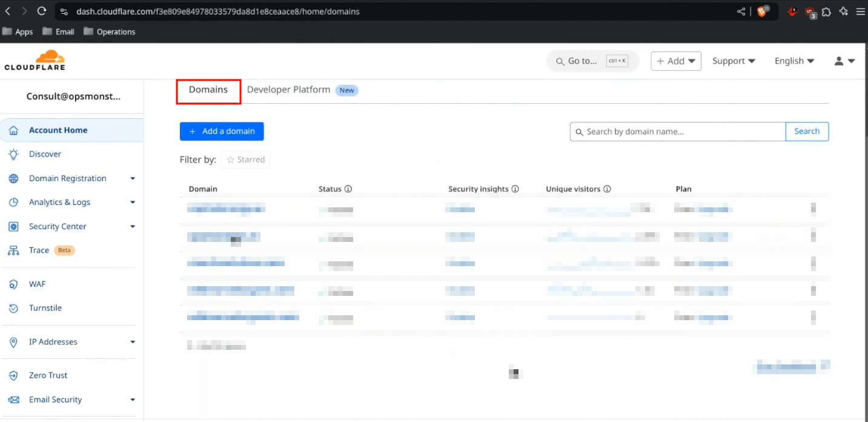Open the Discover lightbulb icon
Screen dimensions: 868x422
13,154
